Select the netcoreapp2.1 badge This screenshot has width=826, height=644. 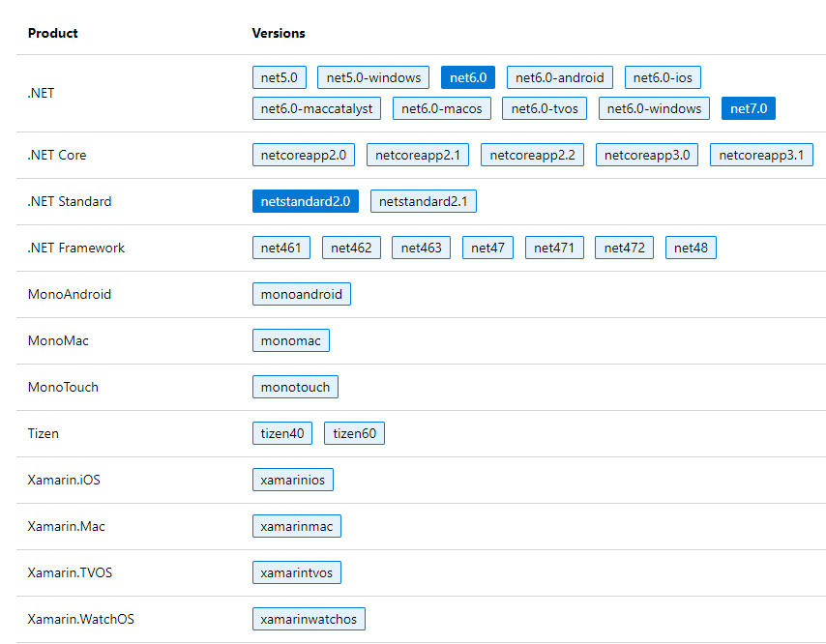(418, 155)
